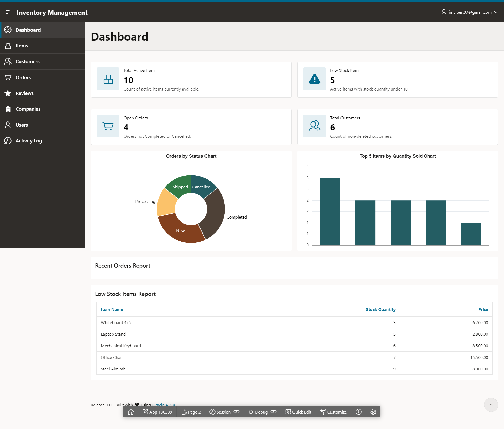504x429 pixels.
Task: Click Debug in the developer toolbar
Action: 262,412
